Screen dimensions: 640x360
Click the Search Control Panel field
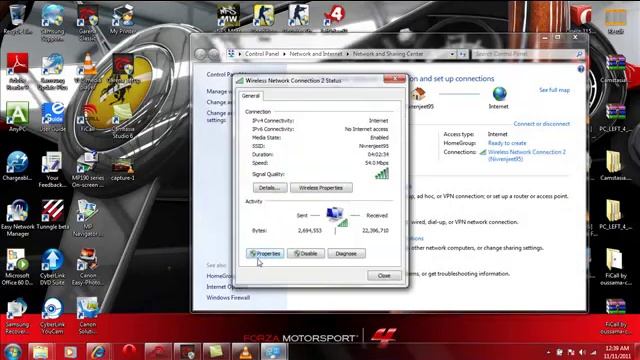(x=528, y=54)
